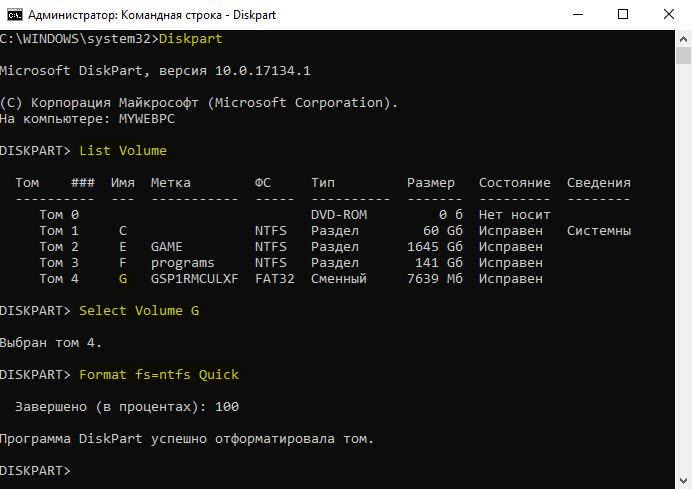Click the 'Format fs=ntfs Quick' command text
This screenshot has height=489, width=692.
click(x=159, y=375)
